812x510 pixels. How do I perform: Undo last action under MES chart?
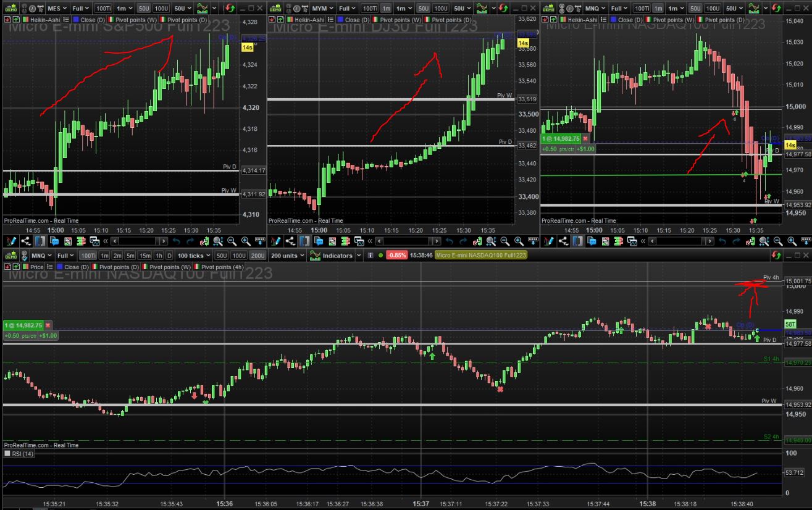(176, 241)
